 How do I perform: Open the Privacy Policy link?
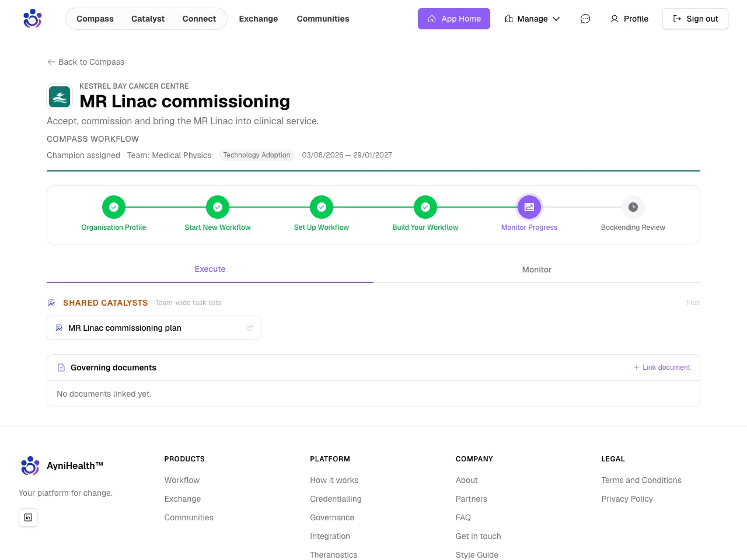[x=627, y=499]
